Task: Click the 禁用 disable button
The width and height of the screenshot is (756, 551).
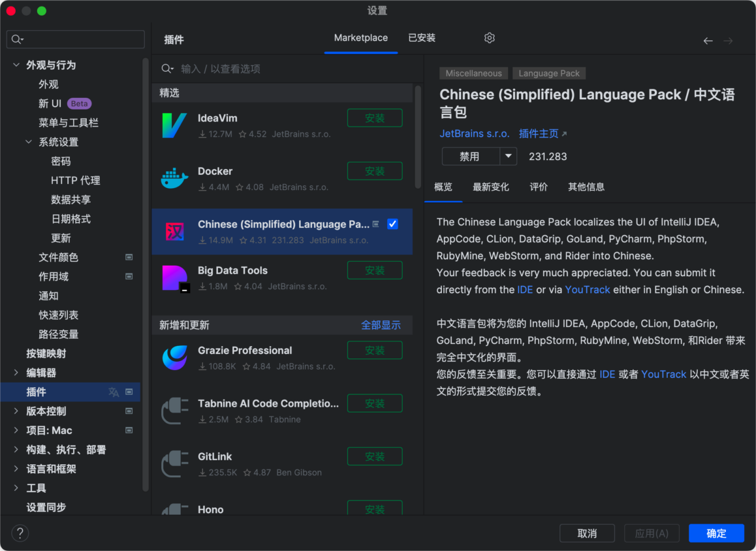Action: [x=471, y=156]
